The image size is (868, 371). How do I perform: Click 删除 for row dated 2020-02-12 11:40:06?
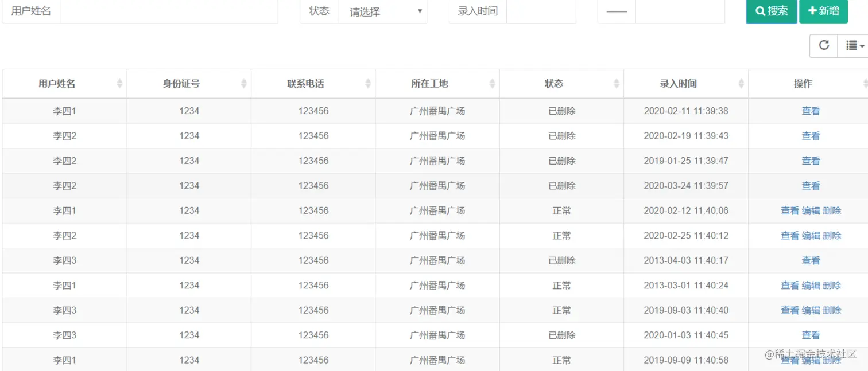tap(832, 210)
